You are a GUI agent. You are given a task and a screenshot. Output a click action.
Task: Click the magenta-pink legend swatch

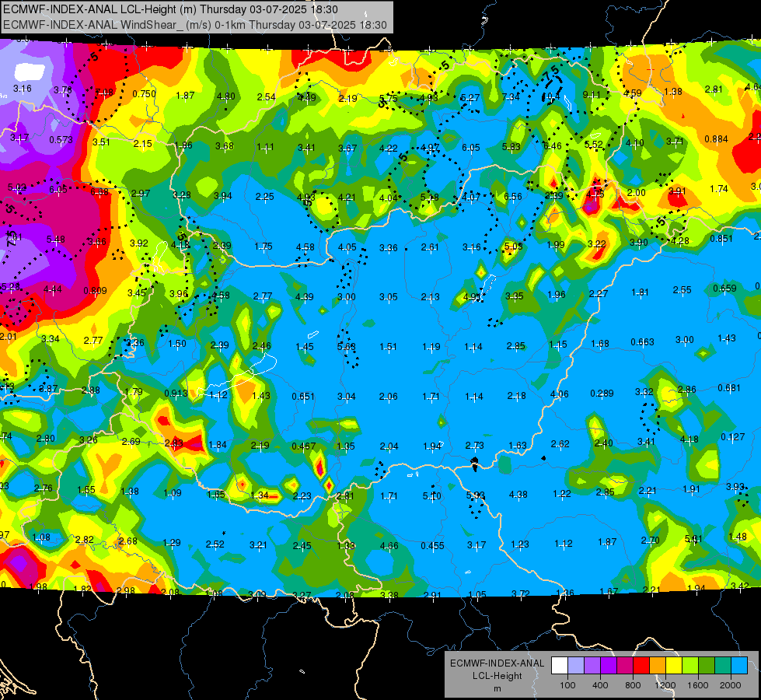click(x=625, y=666)
